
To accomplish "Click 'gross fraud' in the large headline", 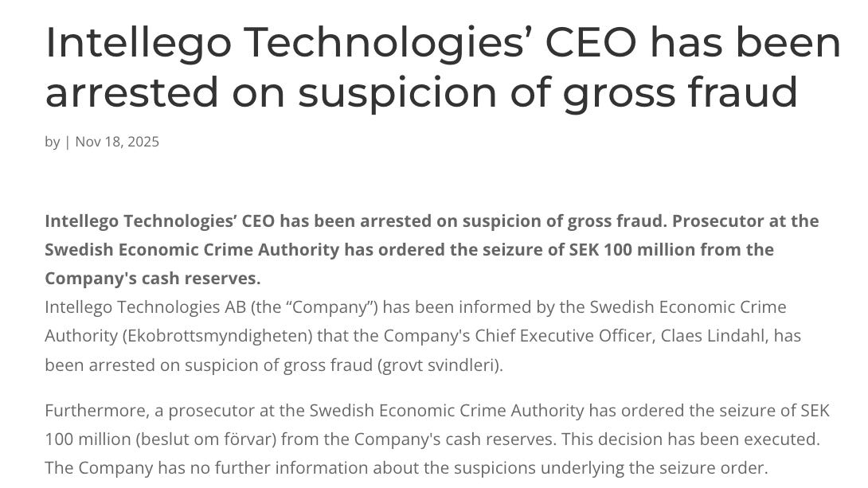I will (x=680, y=93).
